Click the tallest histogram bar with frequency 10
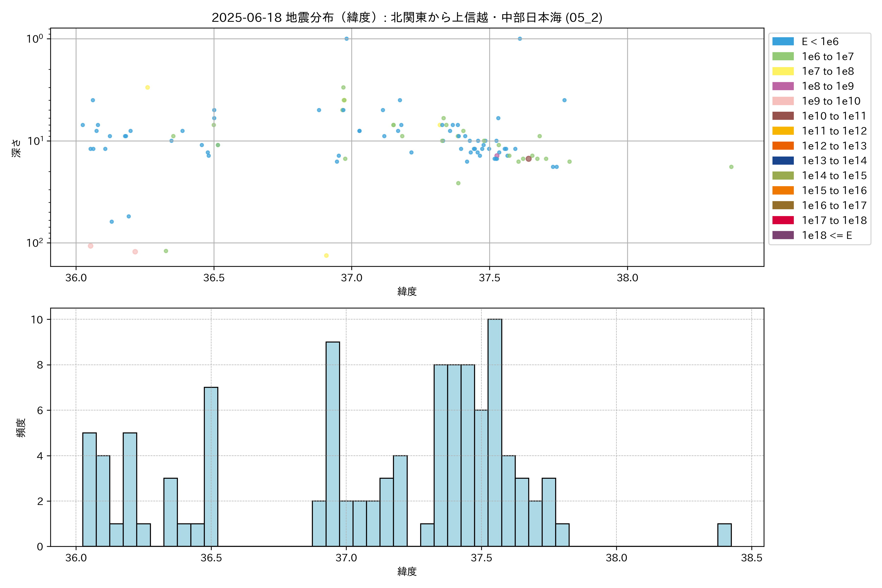This screenshot has height=588, width=882. [x=495, y=432]
